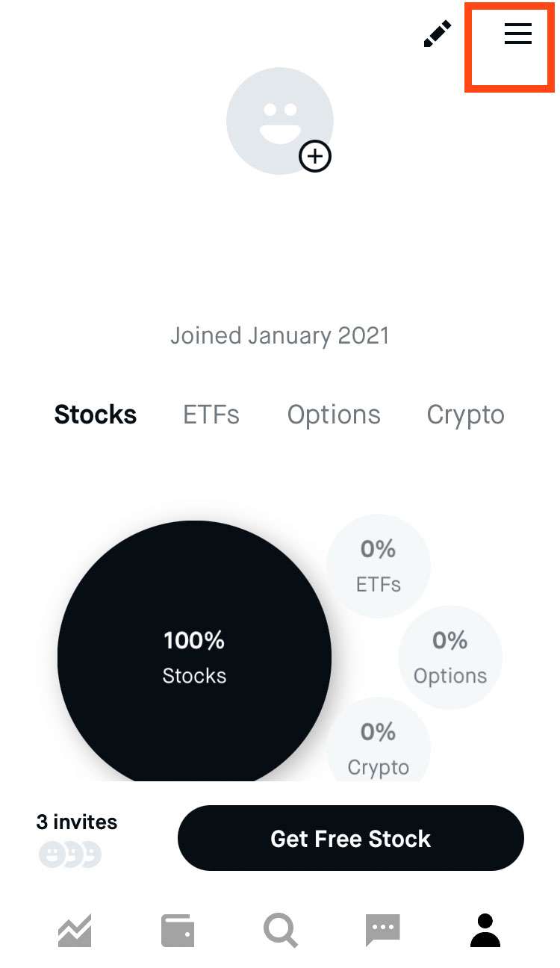The height and width of the screenshot is (968, 560).
Task: Tap the pencil edit profile icon
Action: pyautogui.click(x=437, y=34)
